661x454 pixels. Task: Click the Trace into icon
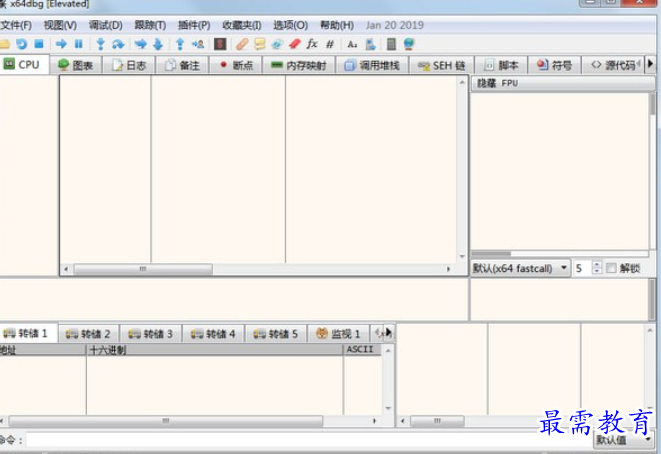point(140,44)
